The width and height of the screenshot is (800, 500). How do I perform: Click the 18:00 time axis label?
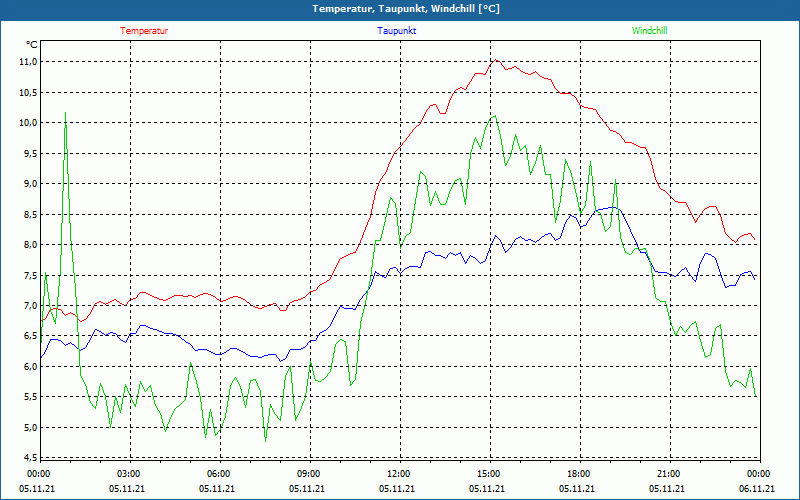click(x=579, y=474)
